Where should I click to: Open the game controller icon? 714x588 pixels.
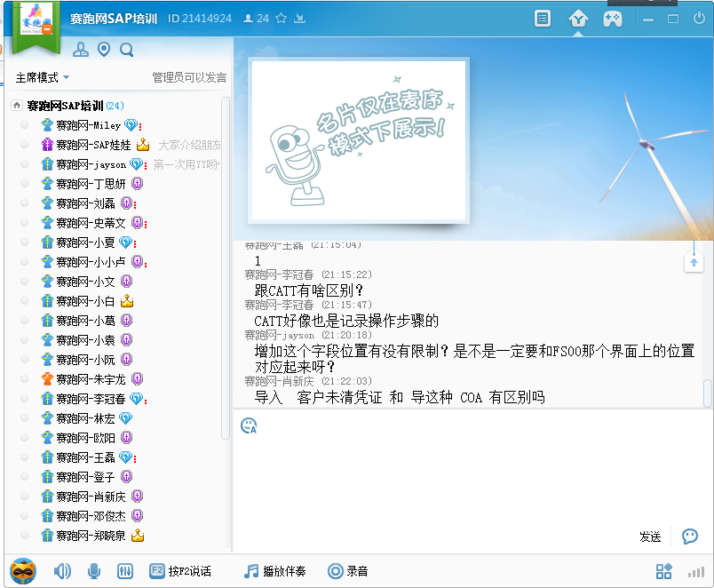613,20
